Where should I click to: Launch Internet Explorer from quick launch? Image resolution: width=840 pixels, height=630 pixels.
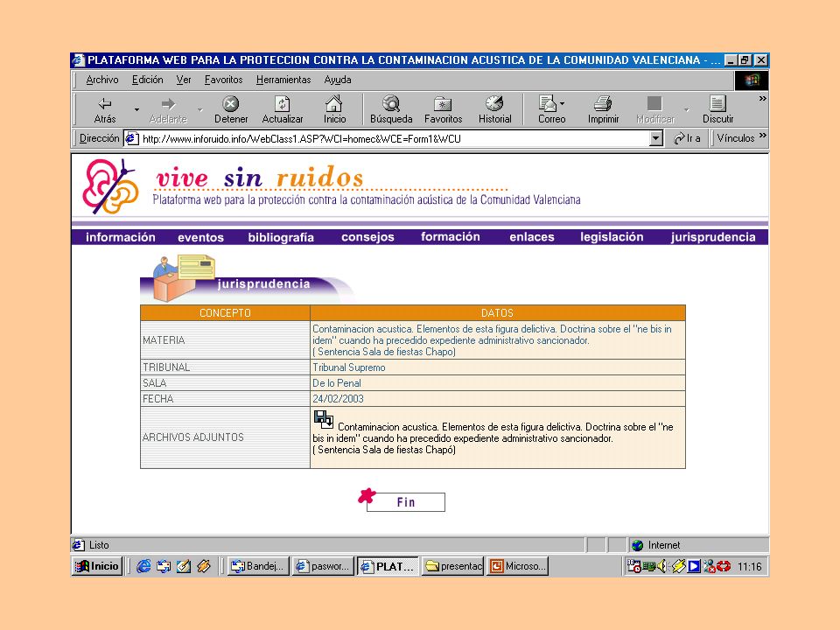pos(143,566)
